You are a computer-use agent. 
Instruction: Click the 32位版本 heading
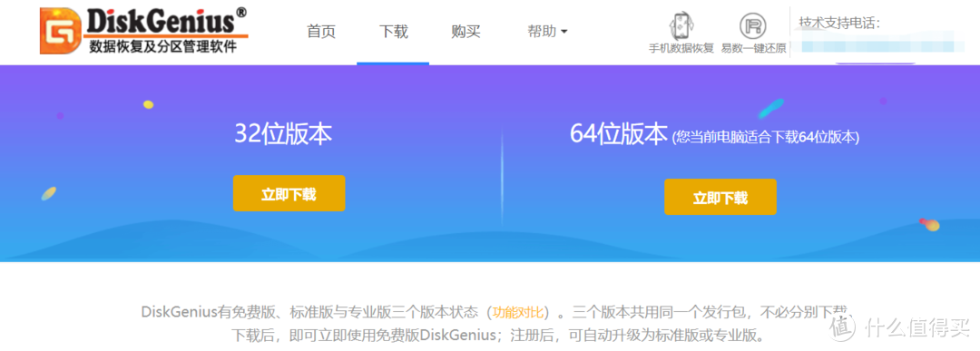283,133
